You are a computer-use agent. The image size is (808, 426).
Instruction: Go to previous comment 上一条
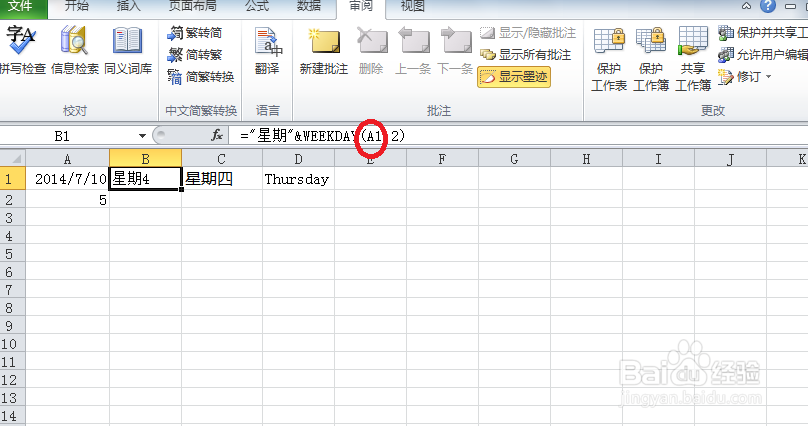[413, 50]
